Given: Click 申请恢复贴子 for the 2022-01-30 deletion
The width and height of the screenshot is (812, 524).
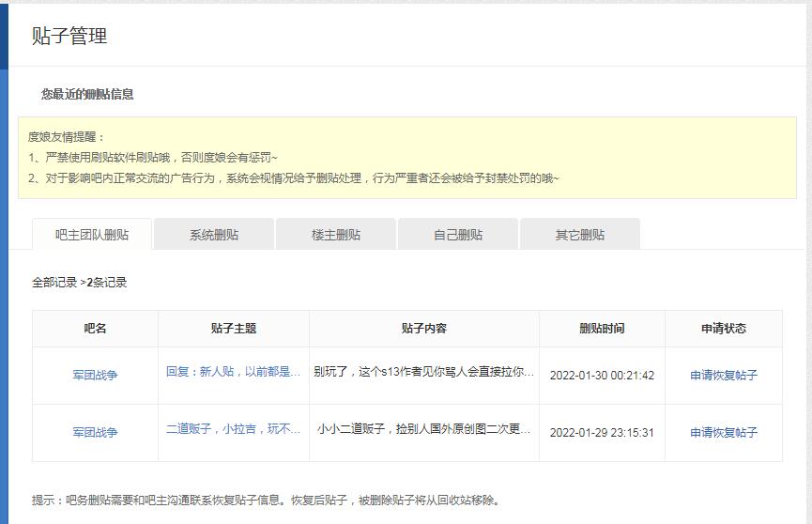Looking at the screenshot, I should [724, 376].
